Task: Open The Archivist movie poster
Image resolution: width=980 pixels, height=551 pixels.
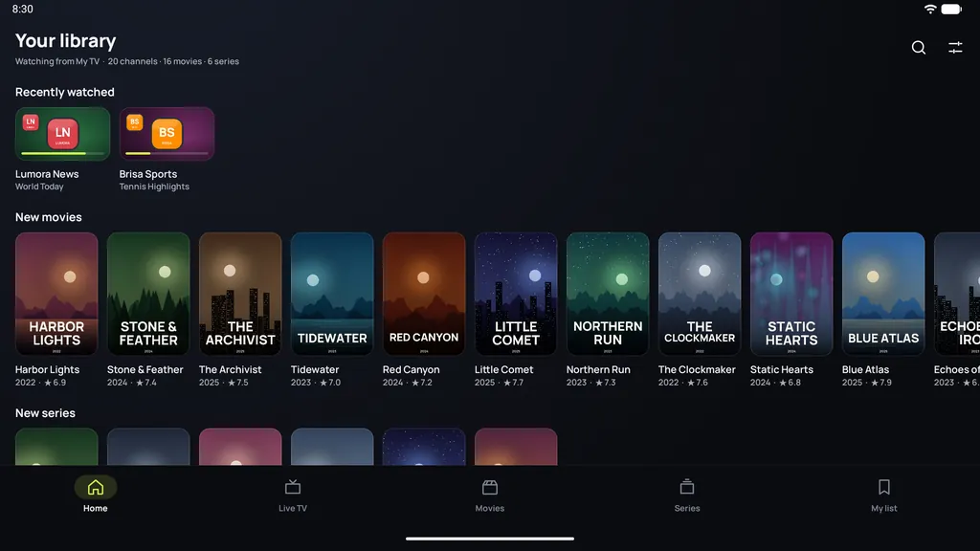Action: (240, 294)
